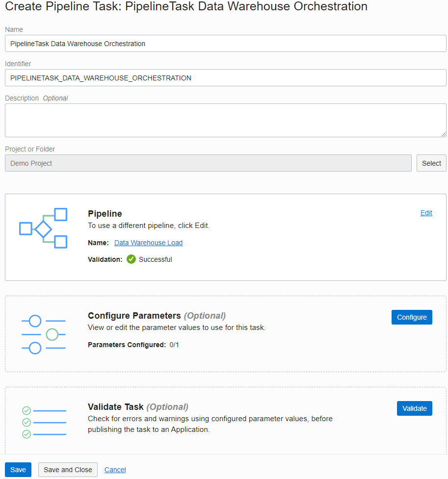This screenshot has width=448, height=479.
Task: Click the Description box resize handle
Action: click(444, 135)
